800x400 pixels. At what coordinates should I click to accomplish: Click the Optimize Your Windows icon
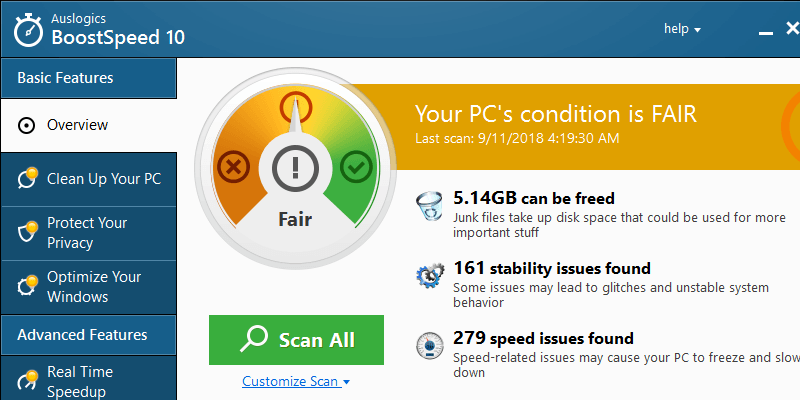pyautogui.click(x=28, y=287)
